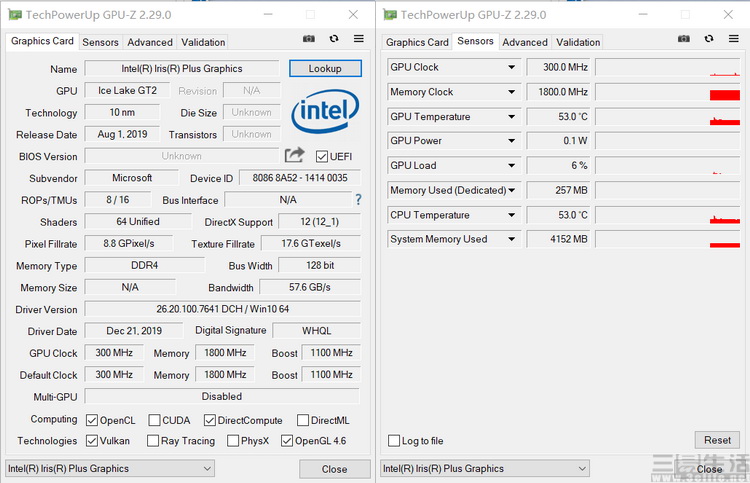Click the Device ID field 8086 8A52

[x=300, y=178]
